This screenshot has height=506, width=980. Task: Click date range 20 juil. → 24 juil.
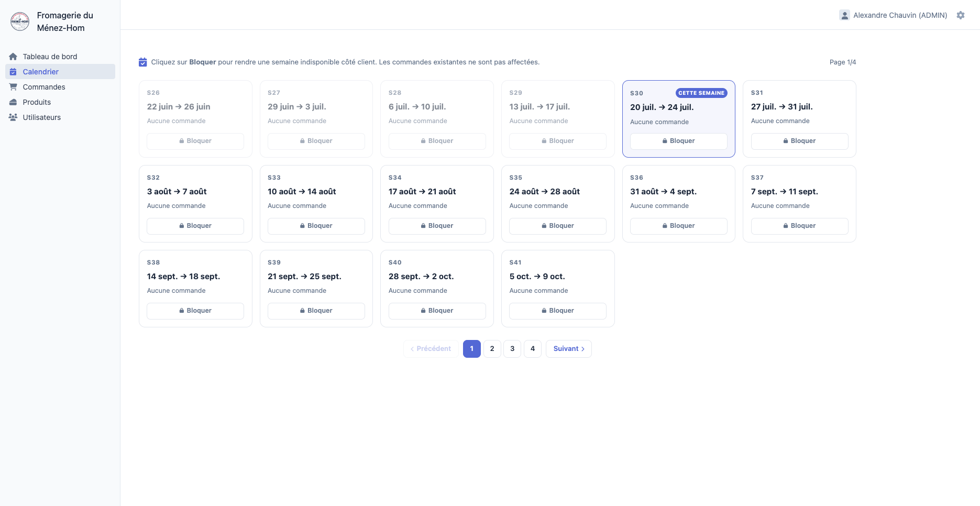point(662,107)
